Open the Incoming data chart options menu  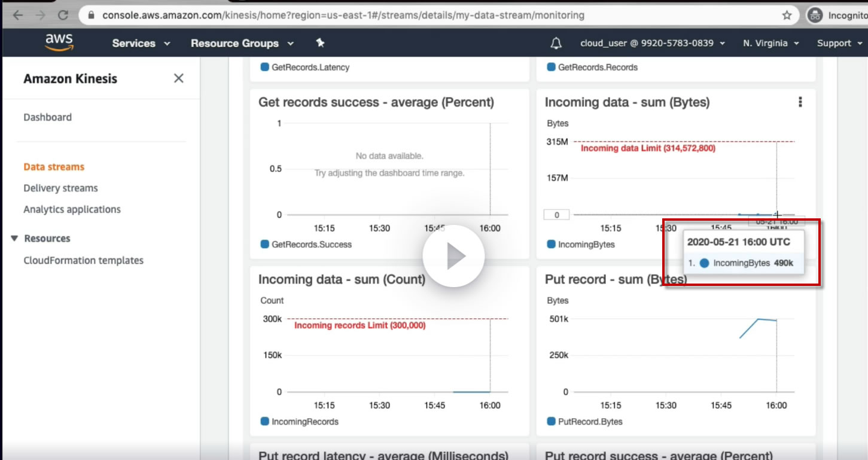tap(800, 102)
